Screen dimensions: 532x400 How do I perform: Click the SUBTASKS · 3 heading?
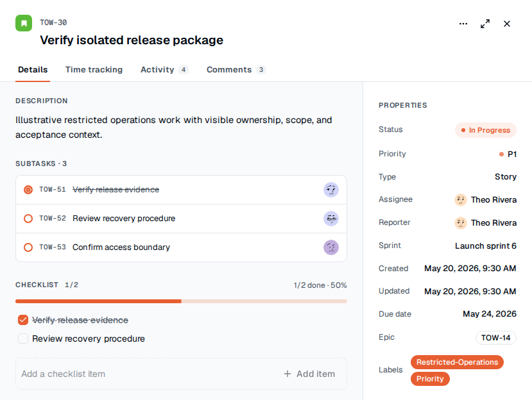(41, 163)
